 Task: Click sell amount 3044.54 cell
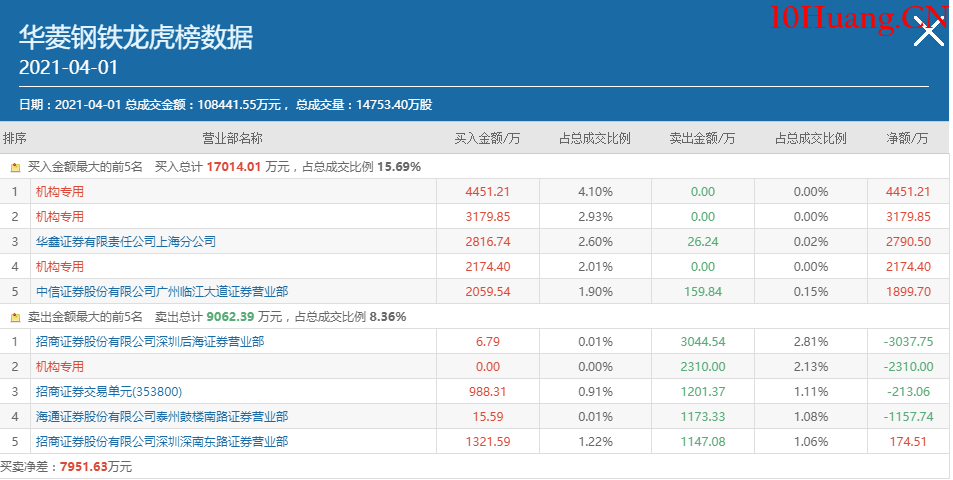pos(702,342)
